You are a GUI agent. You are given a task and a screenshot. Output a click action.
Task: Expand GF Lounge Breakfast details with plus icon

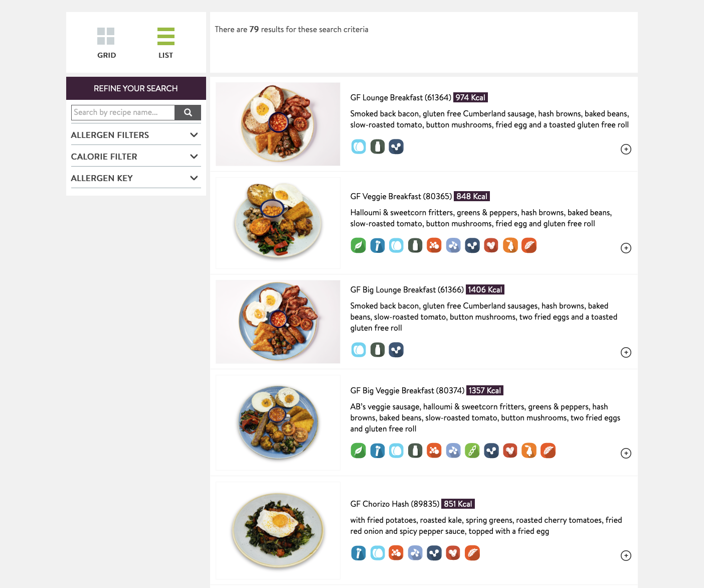(626, 149)
